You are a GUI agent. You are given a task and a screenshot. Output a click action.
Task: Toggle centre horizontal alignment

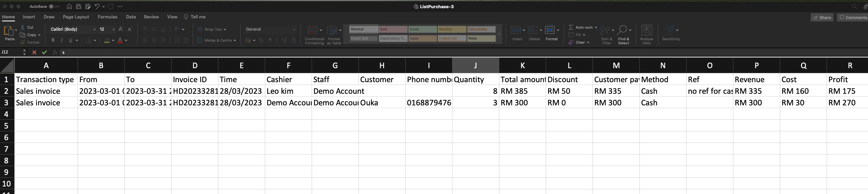(154, 40)
